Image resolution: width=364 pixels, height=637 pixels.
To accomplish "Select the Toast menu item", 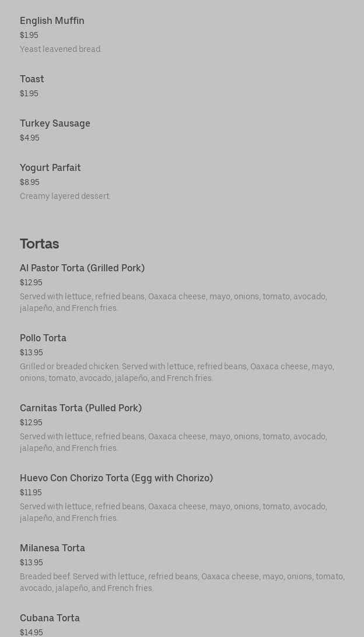I will tap(32, 79).
